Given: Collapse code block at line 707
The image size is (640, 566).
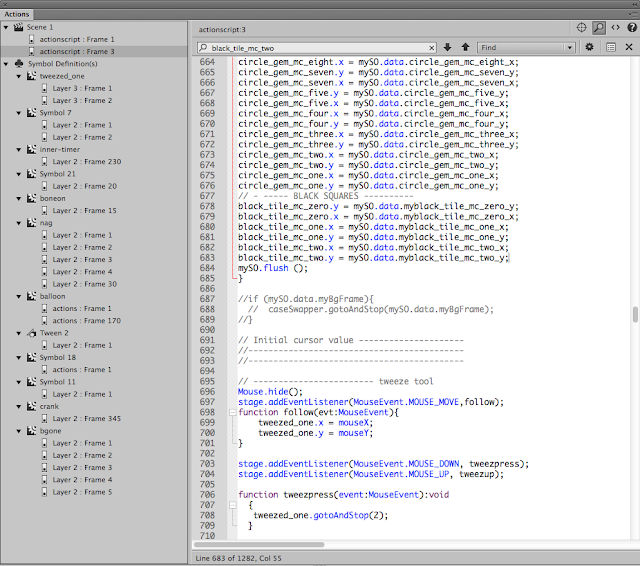Looking at the screenshot, I should [232, 505].
